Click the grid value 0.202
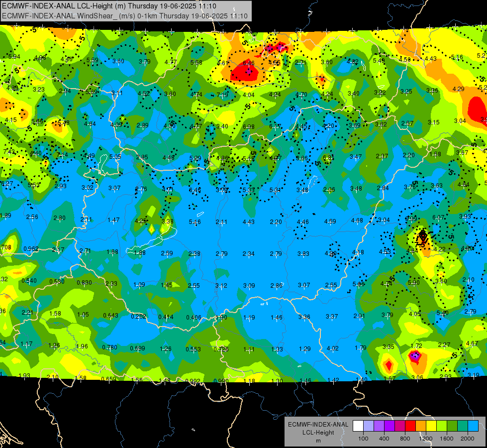The image size is (487, 448). click(138, 316)
